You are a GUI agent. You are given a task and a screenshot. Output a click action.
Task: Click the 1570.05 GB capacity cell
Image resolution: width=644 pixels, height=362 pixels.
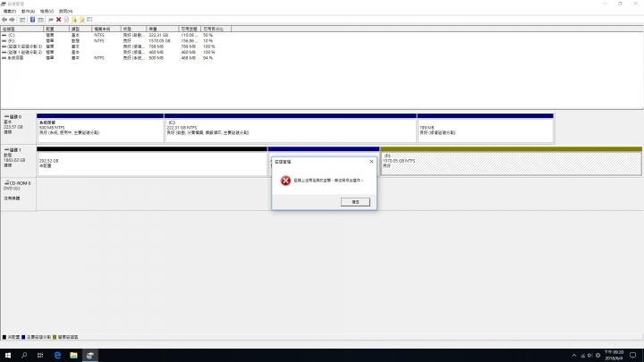pyautogui.click(x=159, y=41)
